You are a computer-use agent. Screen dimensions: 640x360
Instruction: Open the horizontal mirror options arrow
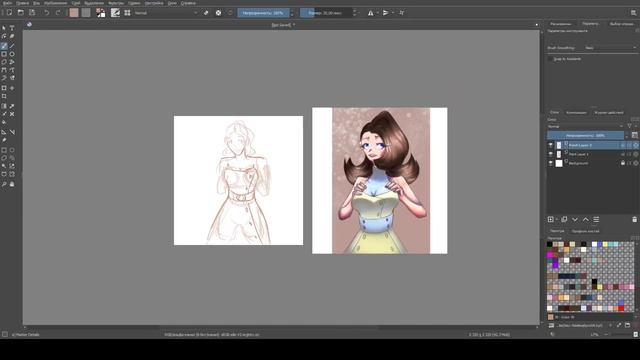[x=377, y=13]
